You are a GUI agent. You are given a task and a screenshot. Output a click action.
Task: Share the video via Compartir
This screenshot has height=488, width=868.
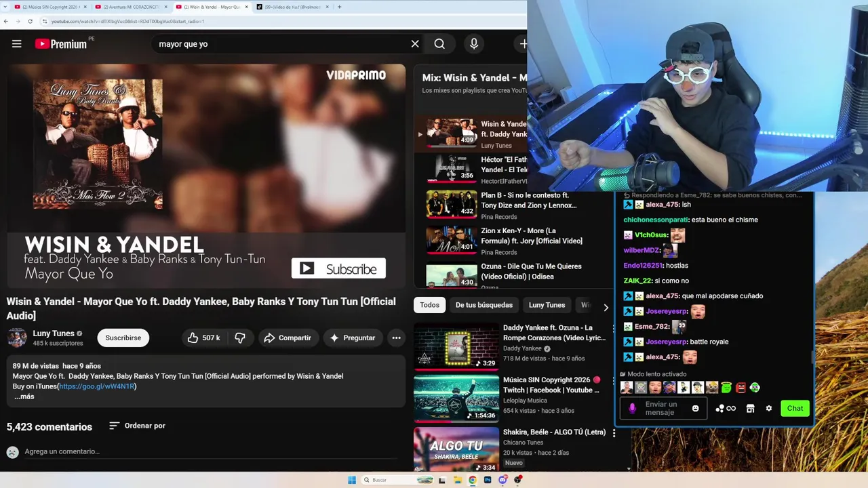(x=288, y=338)
